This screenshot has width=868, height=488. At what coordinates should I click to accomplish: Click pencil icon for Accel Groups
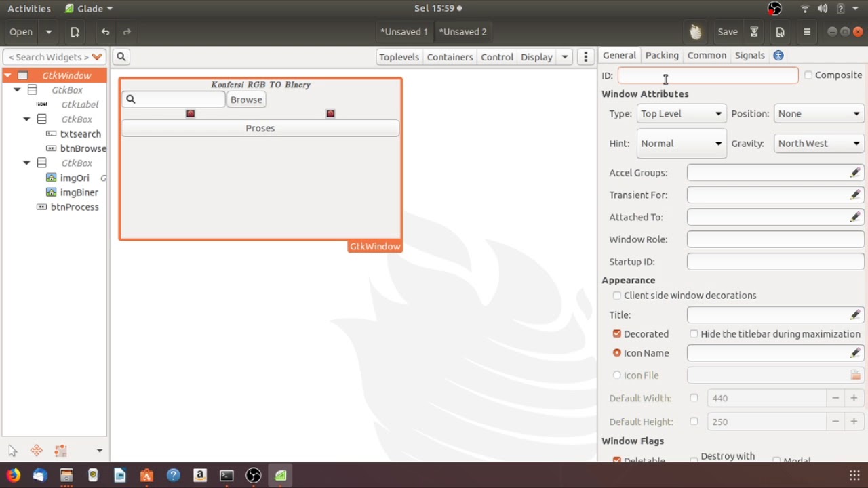coord(855,173)
